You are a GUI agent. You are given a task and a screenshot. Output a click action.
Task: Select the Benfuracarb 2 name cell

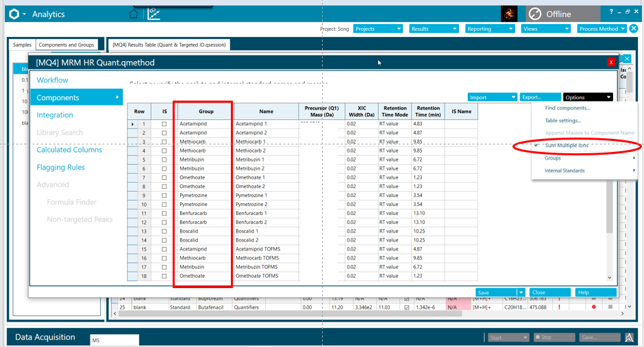coord(266,222)
